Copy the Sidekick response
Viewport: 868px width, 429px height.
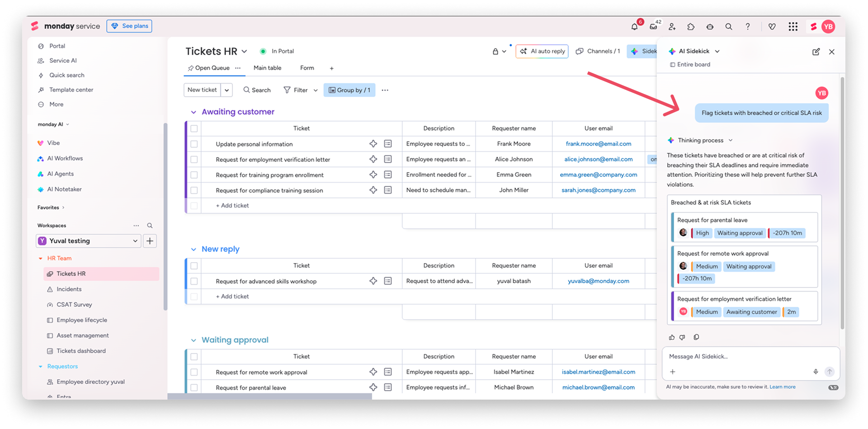(x=696, y=337)
